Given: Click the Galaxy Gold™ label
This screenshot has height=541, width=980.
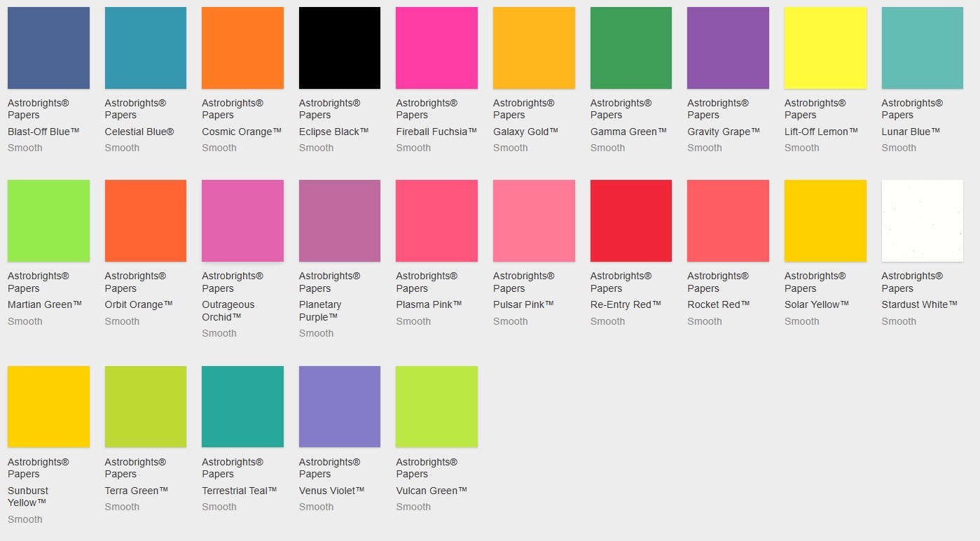Looking at the screenshot, I should pyautogui.click(x=526, y=132).
